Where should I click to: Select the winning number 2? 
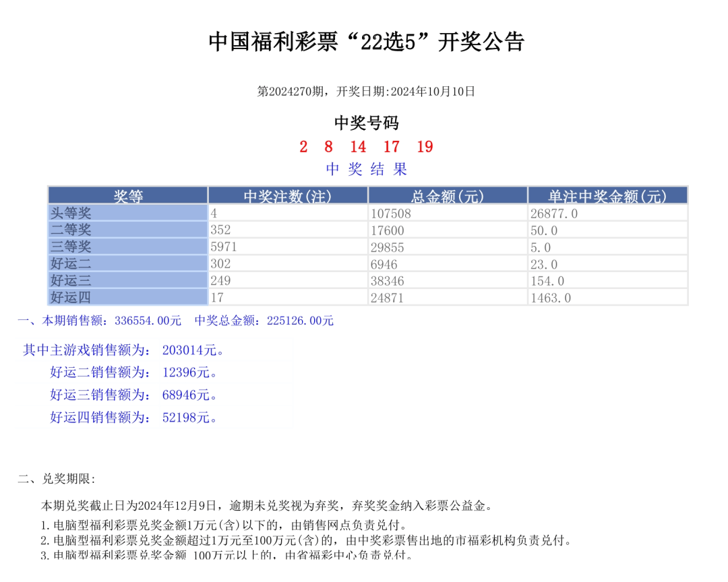point(303,147)
